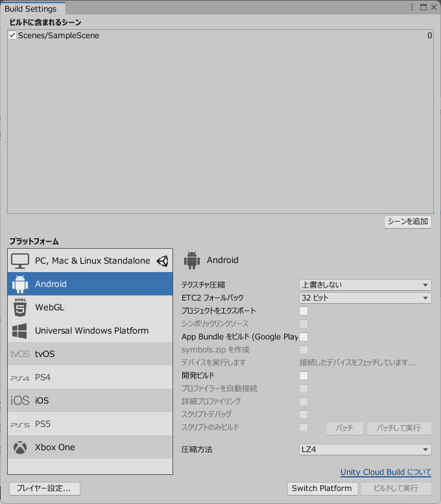
Task: Click the Universal Windows Platform logo icon
Action: point(20,331)
